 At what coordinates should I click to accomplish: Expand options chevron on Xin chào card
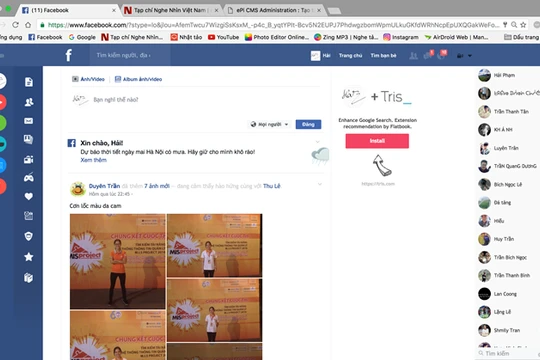pos(318,142)
